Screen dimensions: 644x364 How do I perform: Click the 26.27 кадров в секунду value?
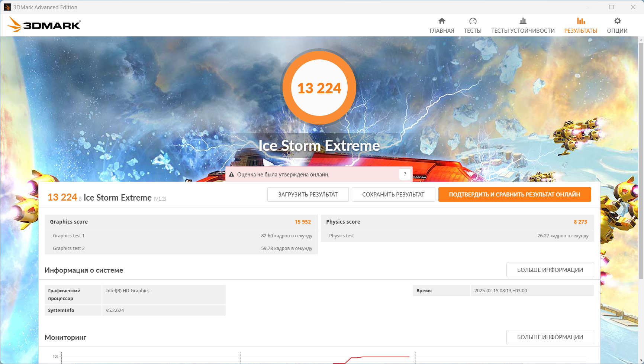[x=563, y=236]
